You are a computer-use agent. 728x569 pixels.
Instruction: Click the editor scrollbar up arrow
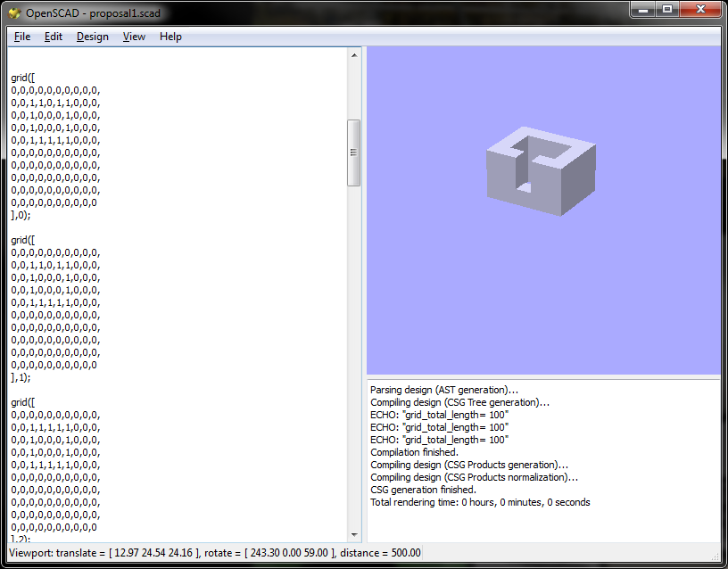click(x=354, y=55)
